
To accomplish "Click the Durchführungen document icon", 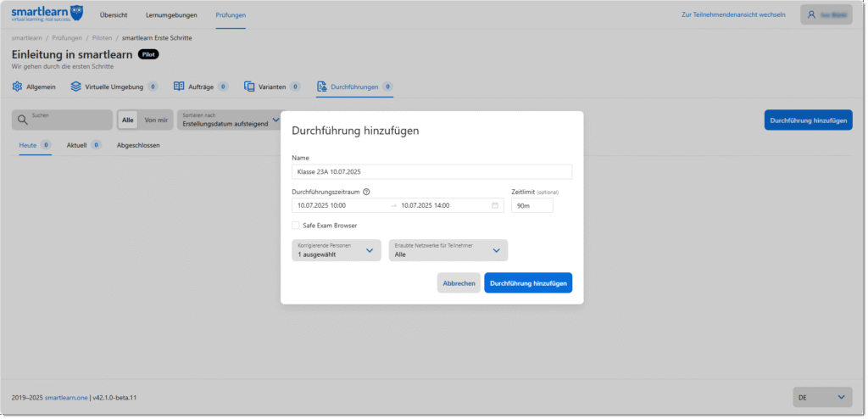I will (321, 87).
